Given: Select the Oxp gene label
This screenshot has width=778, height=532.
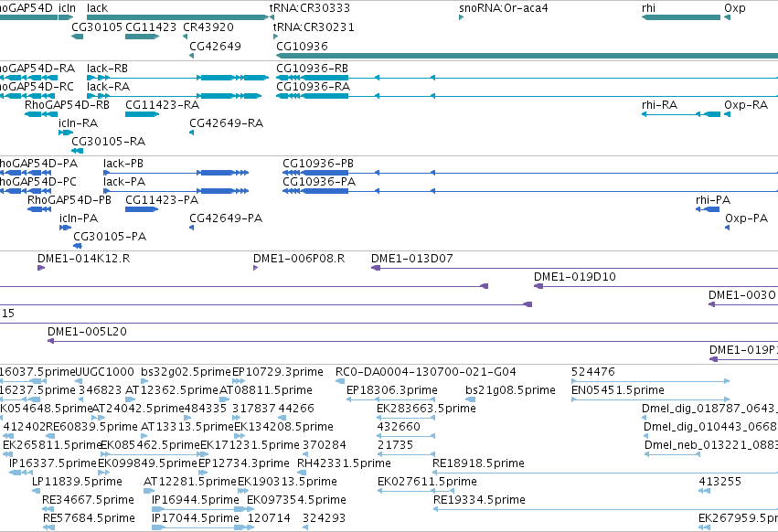Looking at the screenshot, I should pos(735,8).
